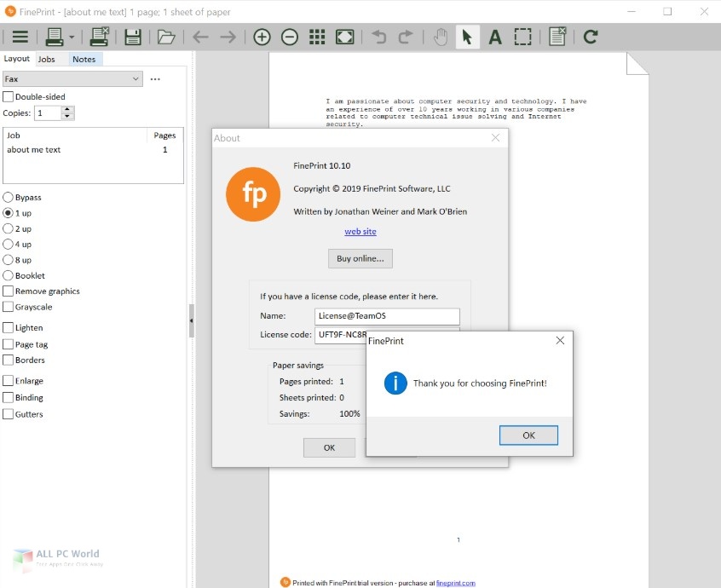Click the print and close icon

[99, 37]
